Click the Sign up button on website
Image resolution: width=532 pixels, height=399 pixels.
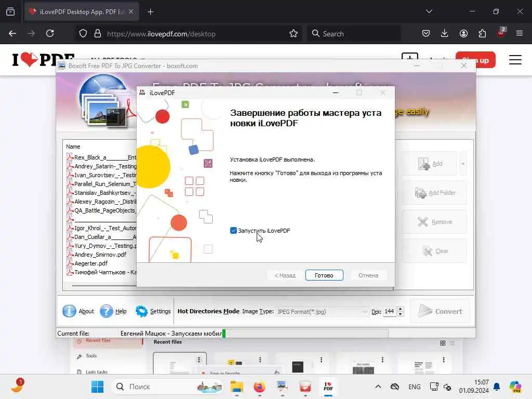point(475,60)
